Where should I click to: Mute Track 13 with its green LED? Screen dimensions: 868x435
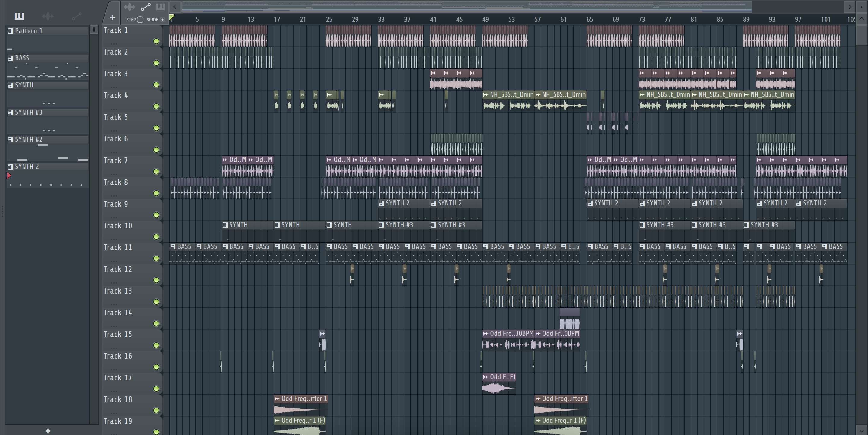coord(156,302)
